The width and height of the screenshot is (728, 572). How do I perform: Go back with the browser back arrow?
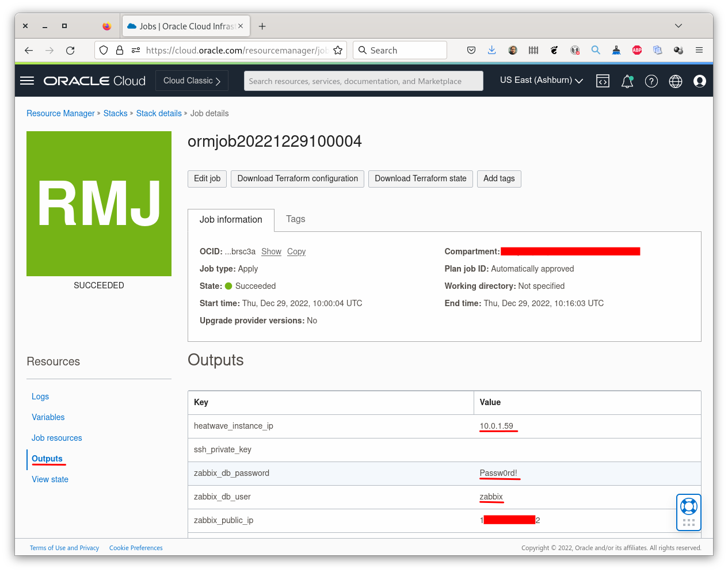click(29, 50)
